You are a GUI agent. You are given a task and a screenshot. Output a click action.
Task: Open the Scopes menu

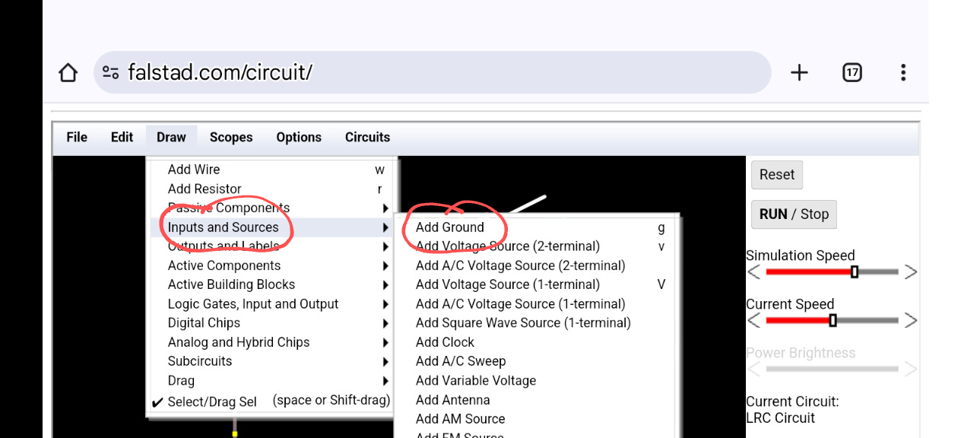point(231,137)
